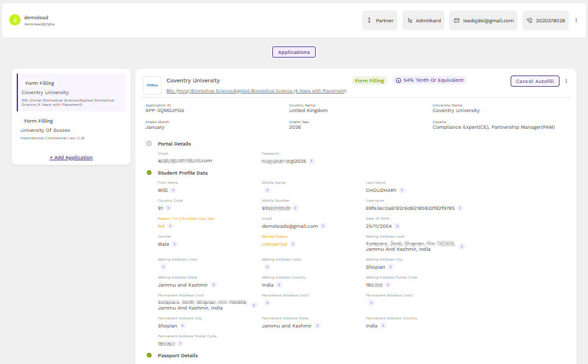Open the BSc (Hons) Biomedical Science course link
588x364 pixels.
(x=256, y=91)
